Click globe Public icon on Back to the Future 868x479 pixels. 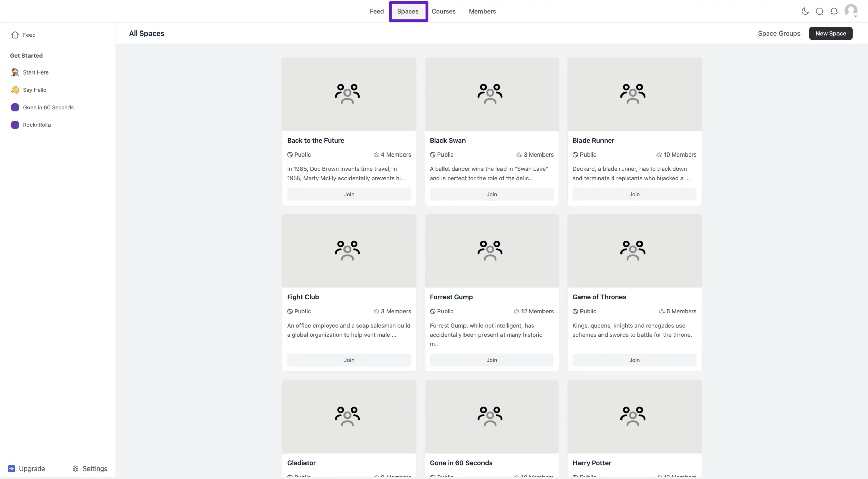290,154
